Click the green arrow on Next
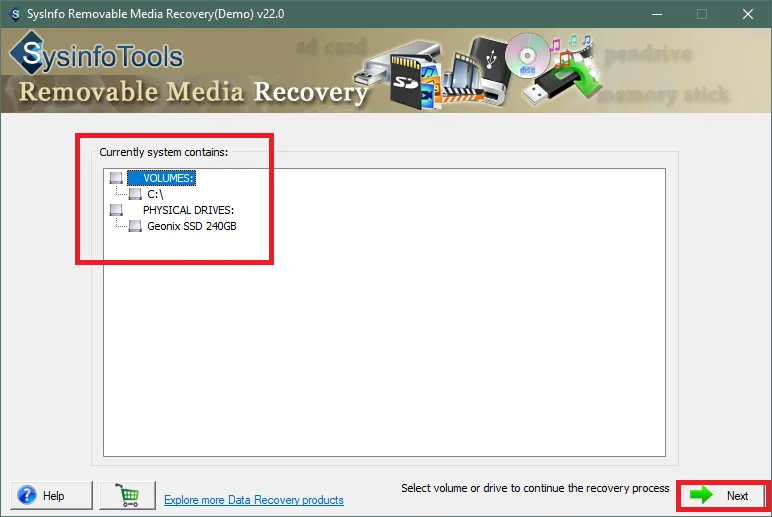772x517 pixels. (x=701, y=495)
